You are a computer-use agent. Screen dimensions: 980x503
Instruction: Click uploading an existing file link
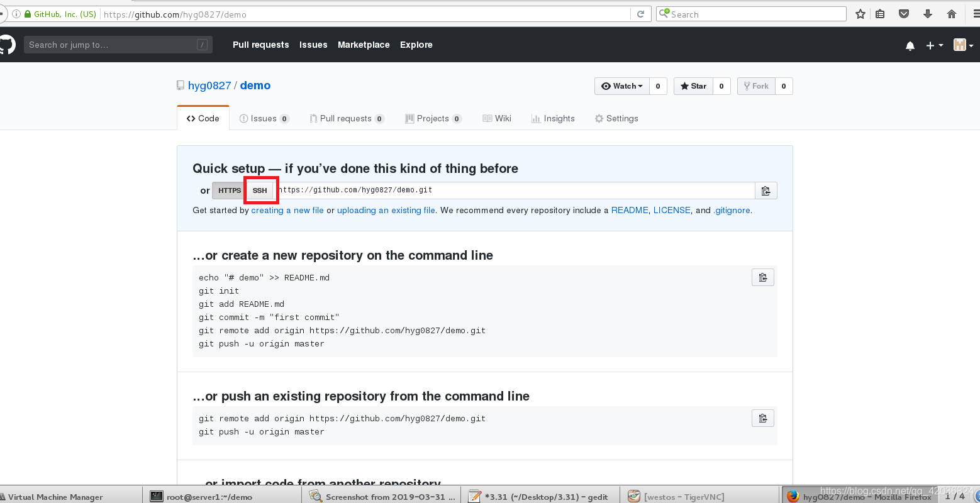click(x=386, y=210)
